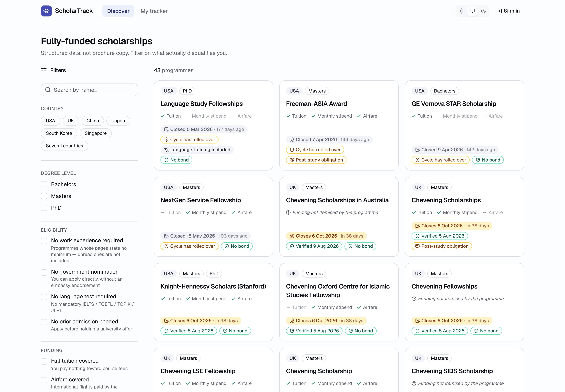Filter by Singapore country chip
Image resolution: width=565 pixels, height=392 pixels.
point(96,133)
